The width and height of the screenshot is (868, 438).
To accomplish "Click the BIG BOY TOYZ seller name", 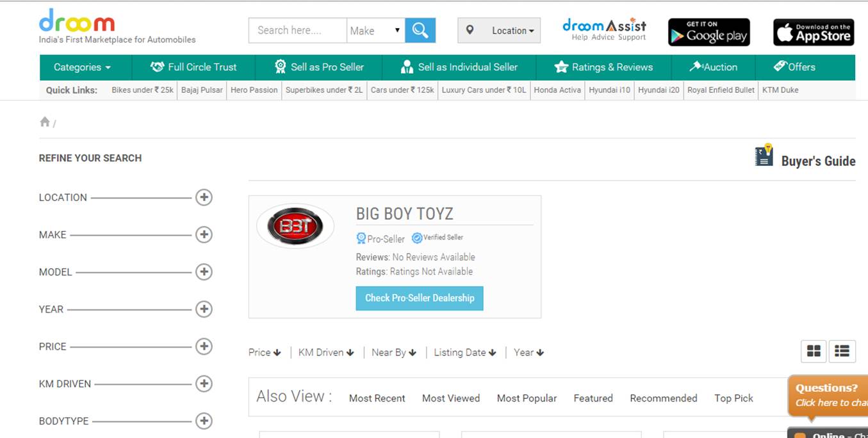I will 404,214.
